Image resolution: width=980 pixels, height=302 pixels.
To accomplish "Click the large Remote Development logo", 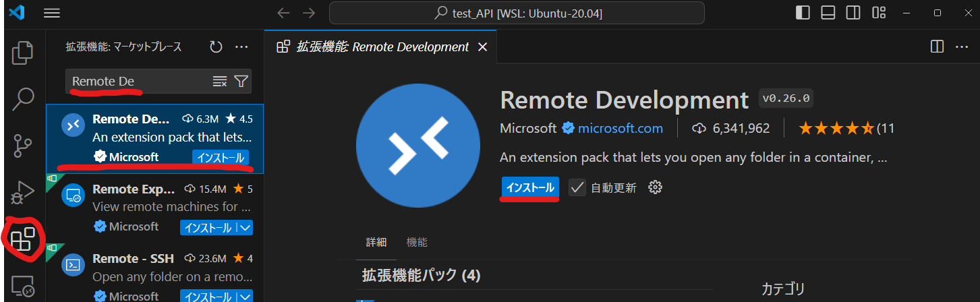I will pos(418,146).
